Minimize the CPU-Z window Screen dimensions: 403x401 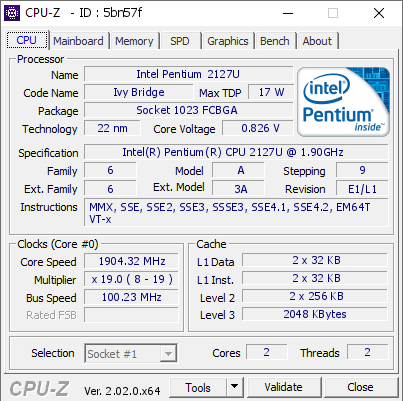[288, 13]
